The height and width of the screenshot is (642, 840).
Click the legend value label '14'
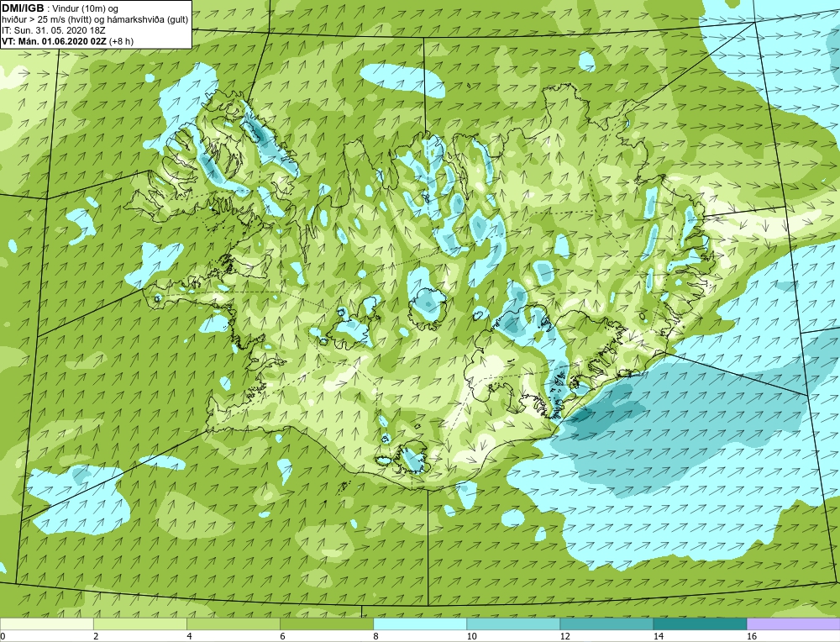coord(659,636)
